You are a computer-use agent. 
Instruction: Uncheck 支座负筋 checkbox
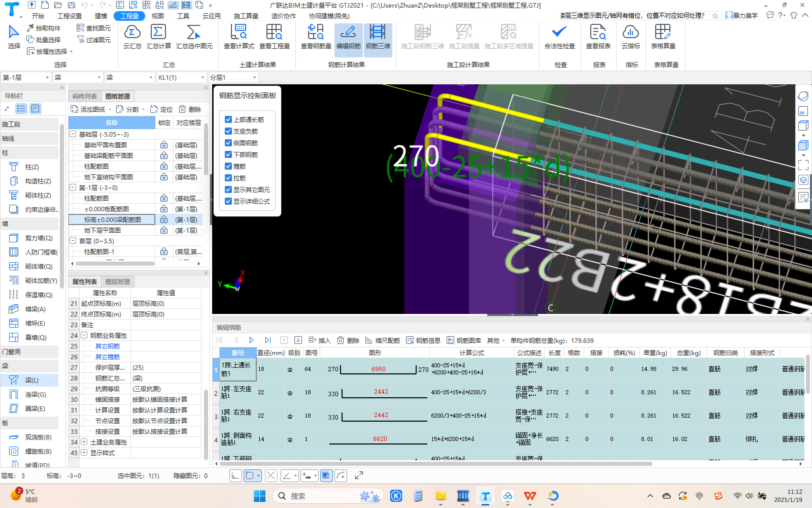point(228,131)
